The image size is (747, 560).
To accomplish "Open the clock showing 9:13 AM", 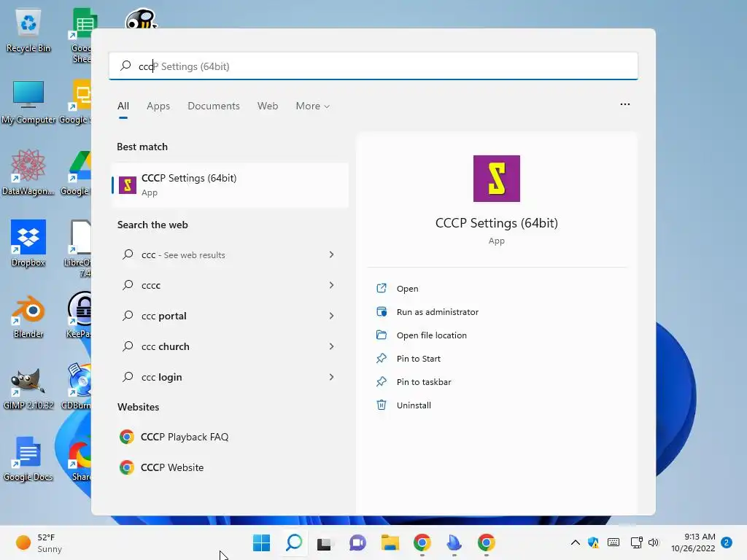I will tap(693, 542).
